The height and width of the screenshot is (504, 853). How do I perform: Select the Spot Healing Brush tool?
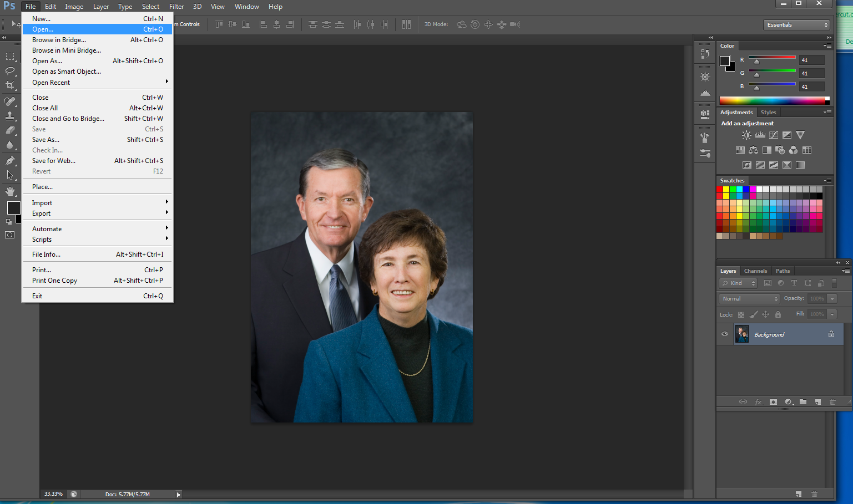(x=10, y=101)
